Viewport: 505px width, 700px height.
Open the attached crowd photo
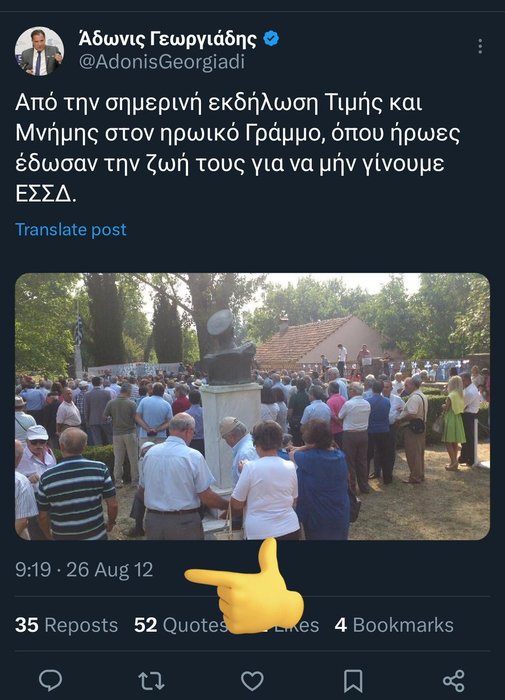pos(253,406)
